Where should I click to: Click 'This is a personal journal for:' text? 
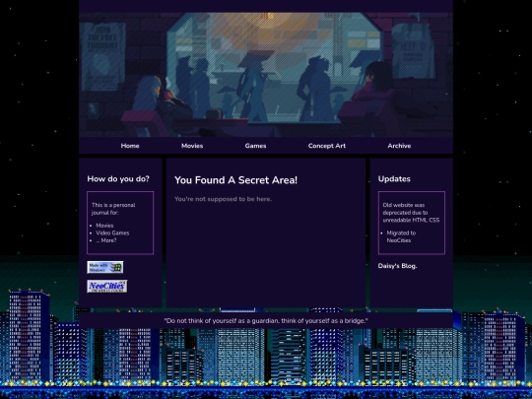click(113, 209)
